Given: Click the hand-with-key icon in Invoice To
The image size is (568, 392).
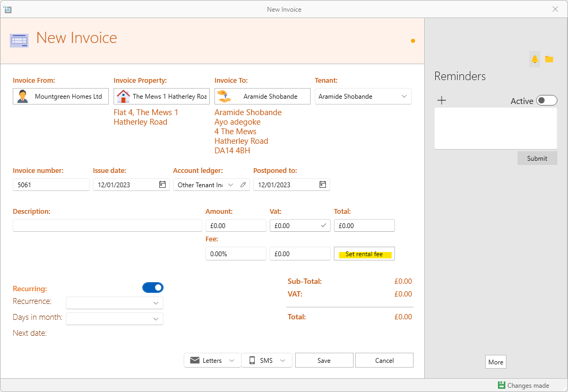Looking at the screenshot, I should click(225, 97).
